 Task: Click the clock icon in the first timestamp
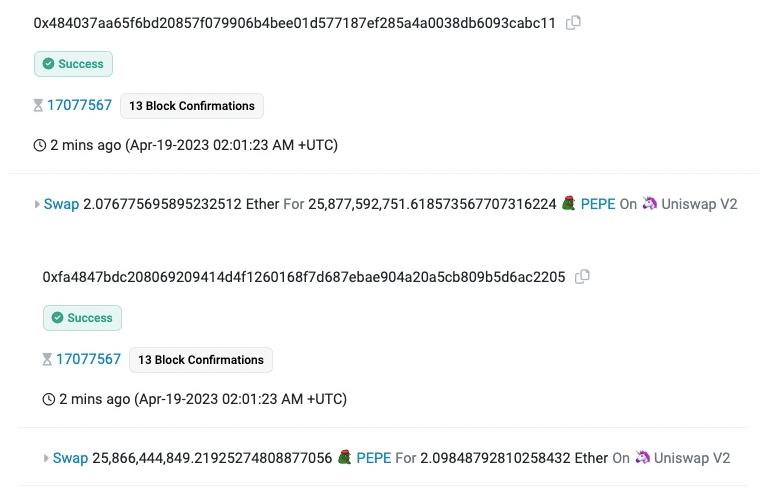click(40, 145)
